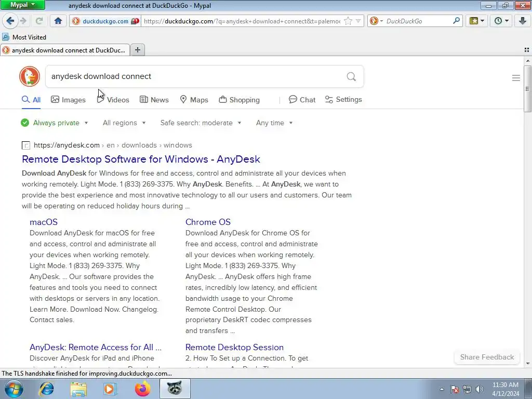Open the macOS sitelink
Screen dimensions: 532x399
pyautogui.click(x=44, y=222)
